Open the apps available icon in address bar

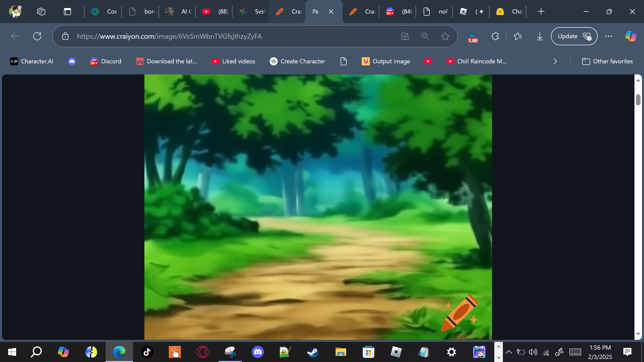405,36
